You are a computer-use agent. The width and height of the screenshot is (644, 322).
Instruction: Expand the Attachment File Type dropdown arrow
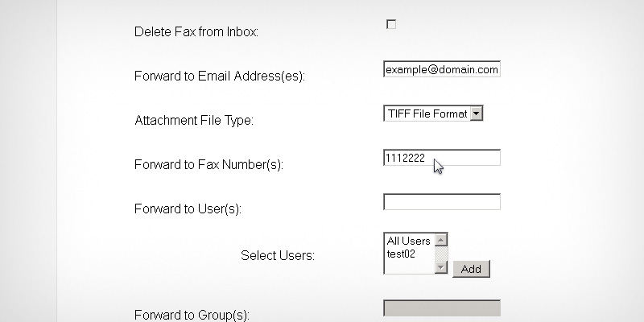[476, 114]
